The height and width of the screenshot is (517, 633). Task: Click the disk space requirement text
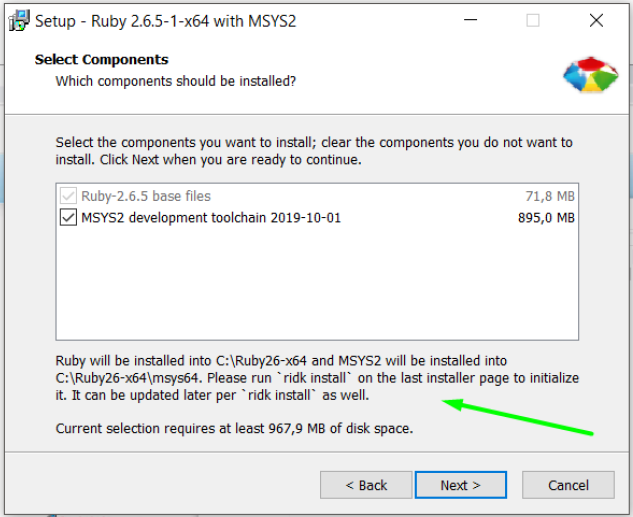pos(234,428)
